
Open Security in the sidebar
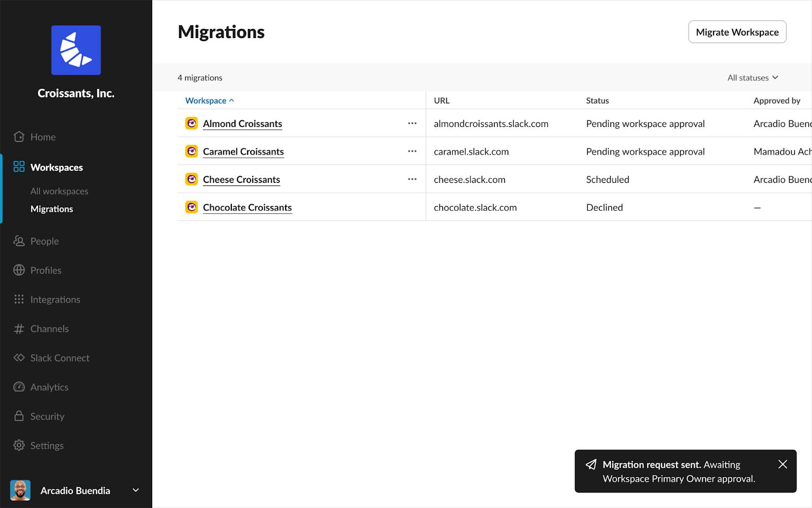(x=47, y=417)
